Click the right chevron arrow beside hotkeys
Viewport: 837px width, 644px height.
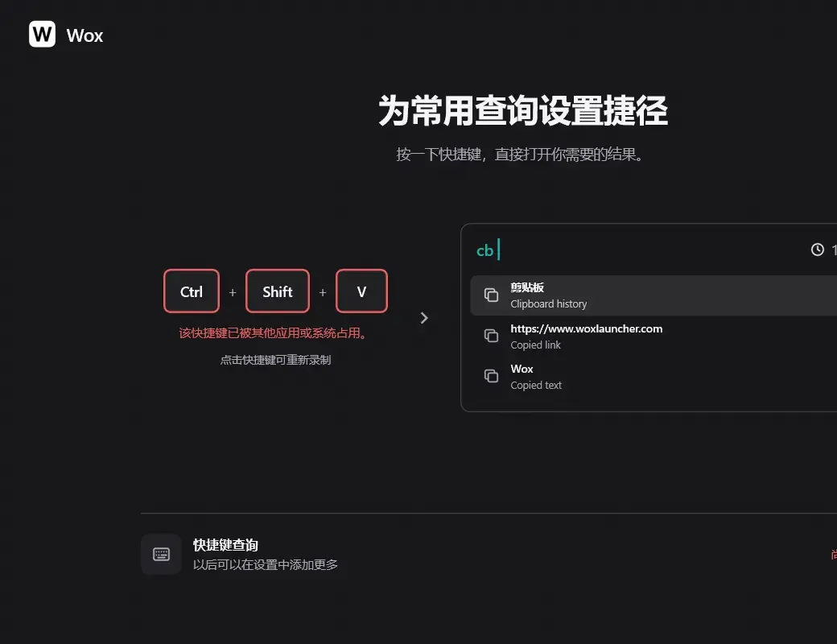424,318
